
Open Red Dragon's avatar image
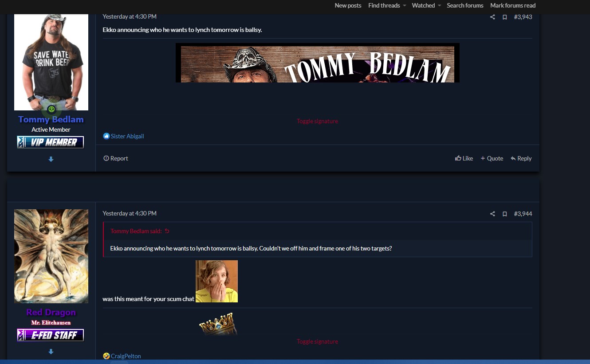pyautogui.click(x=51, y=256)
